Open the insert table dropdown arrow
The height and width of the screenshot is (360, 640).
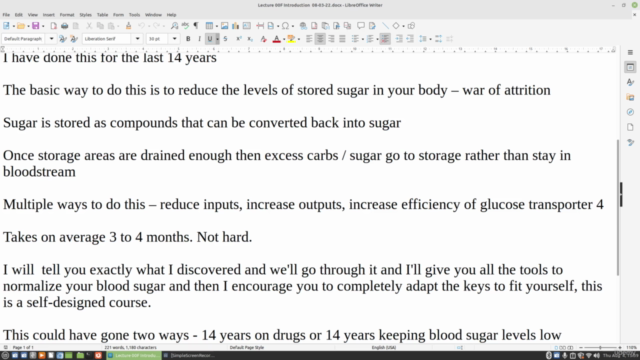(216, 26)
